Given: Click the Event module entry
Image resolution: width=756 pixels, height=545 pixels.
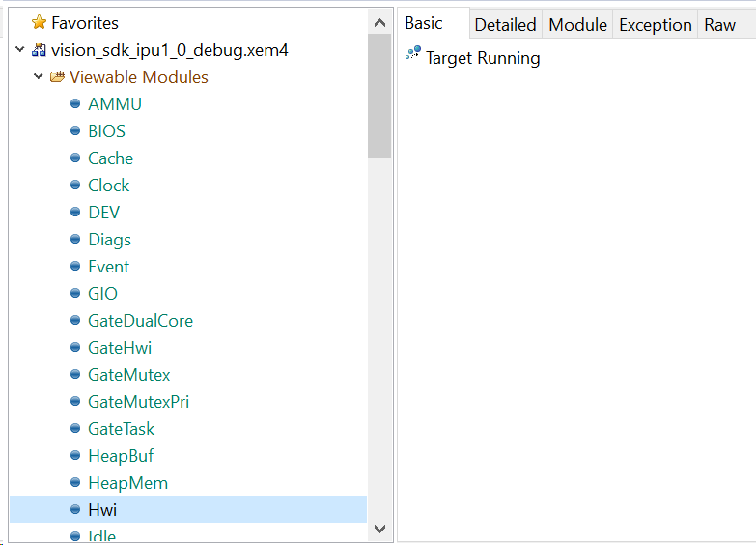Looking at the screenshot, I should click(x=108, y=266).
